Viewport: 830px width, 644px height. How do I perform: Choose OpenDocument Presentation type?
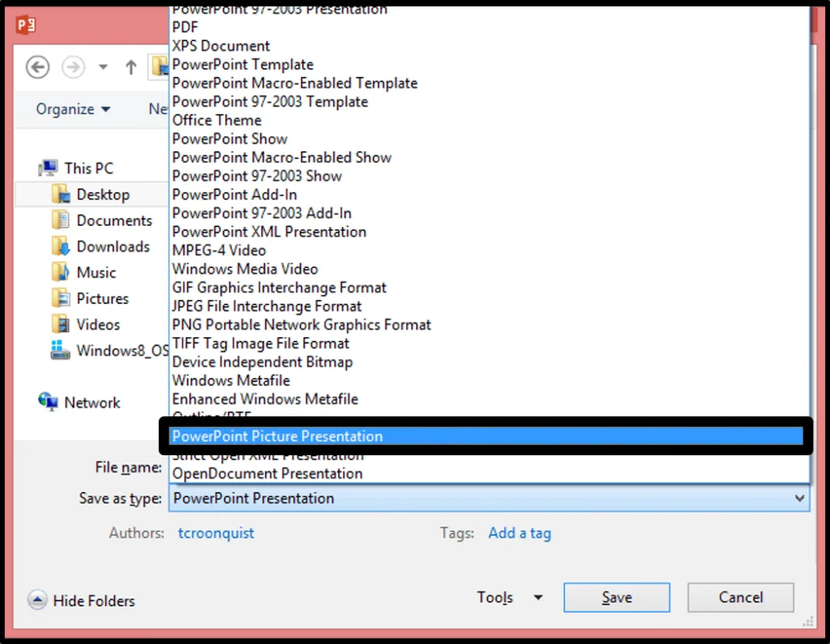tap(489, 474)
